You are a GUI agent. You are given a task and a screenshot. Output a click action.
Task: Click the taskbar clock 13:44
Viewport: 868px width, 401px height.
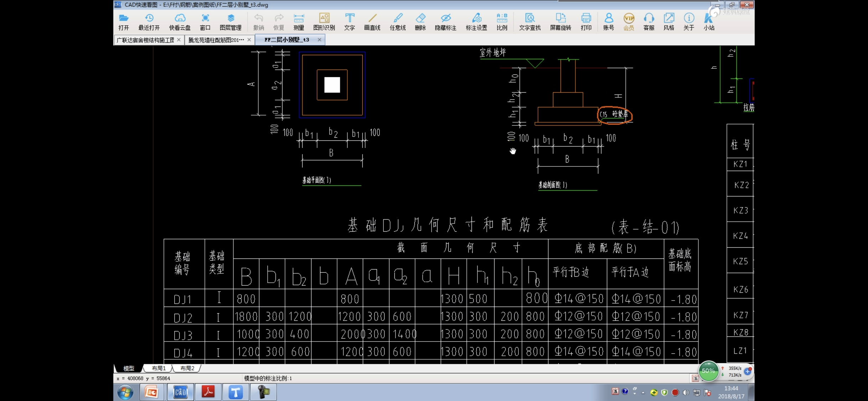(731, 389)
